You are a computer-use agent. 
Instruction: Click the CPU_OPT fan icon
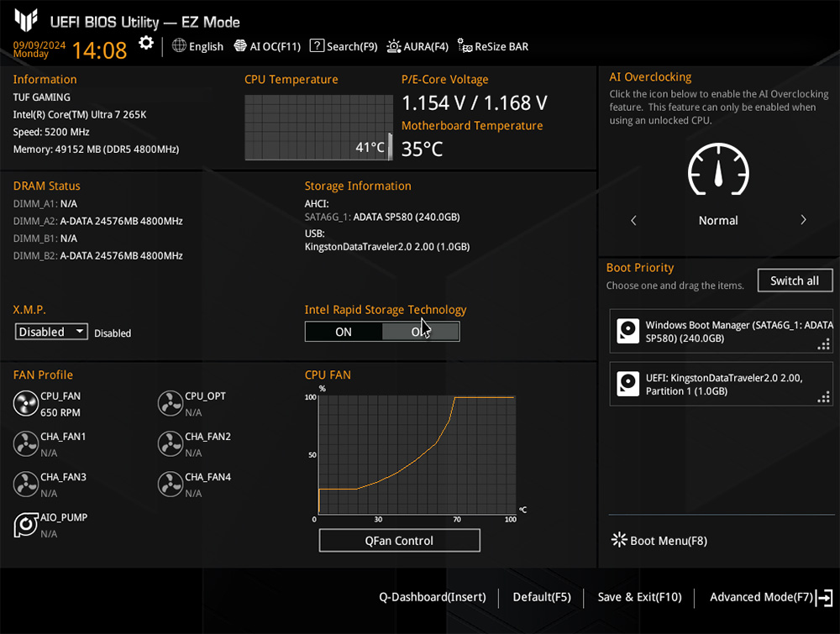(x=171, y=404)
